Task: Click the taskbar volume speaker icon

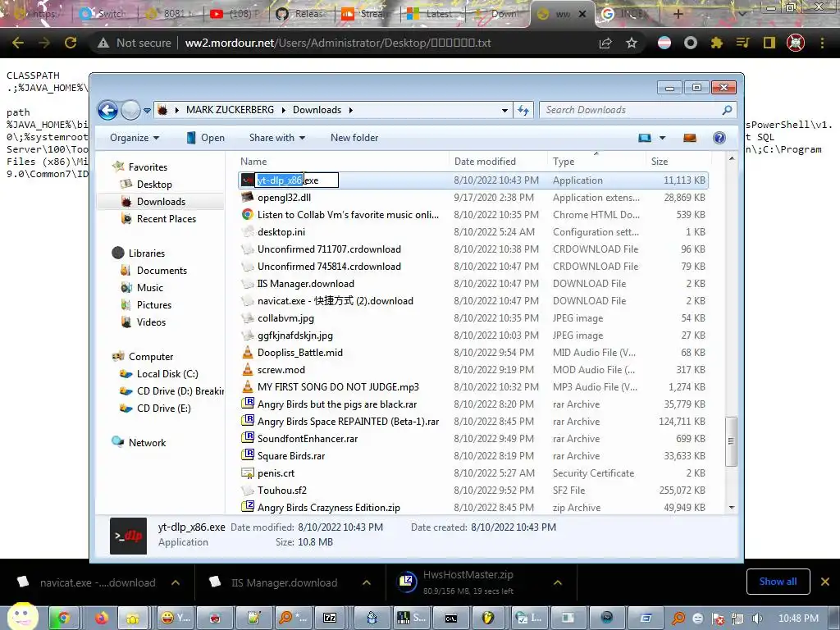Action: [x=757, y=619]
